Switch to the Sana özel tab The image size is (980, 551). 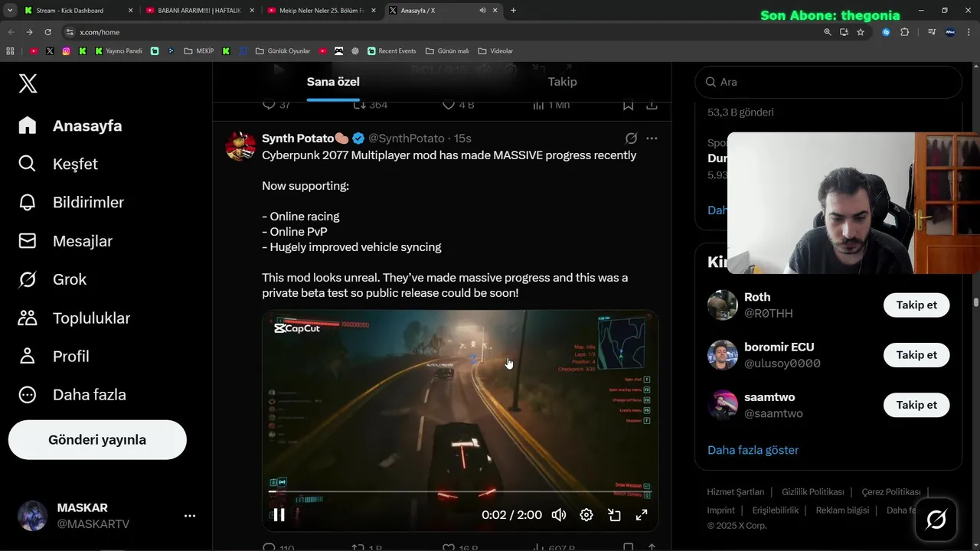pyautogui.click(x=333, y=82)
